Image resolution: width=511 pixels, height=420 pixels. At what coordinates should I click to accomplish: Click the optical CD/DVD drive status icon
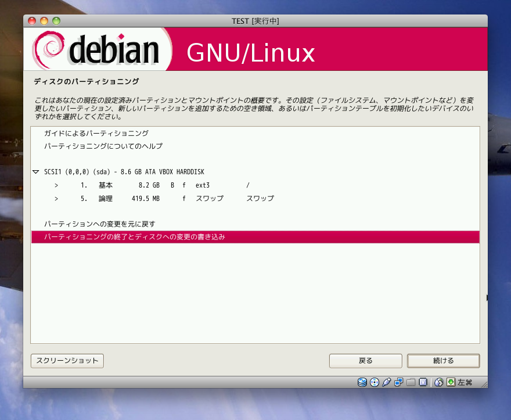coord(375,382)
